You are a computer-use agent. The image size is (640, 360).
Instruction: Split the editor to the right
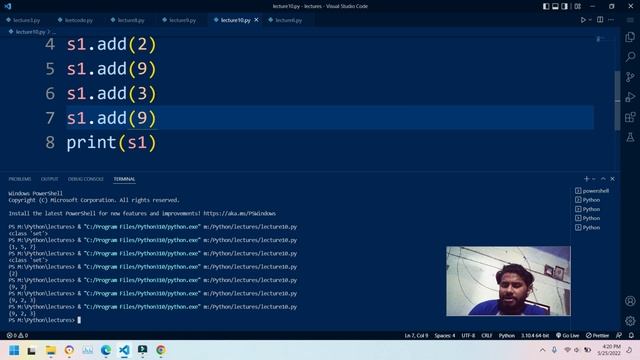pos(600,20)
